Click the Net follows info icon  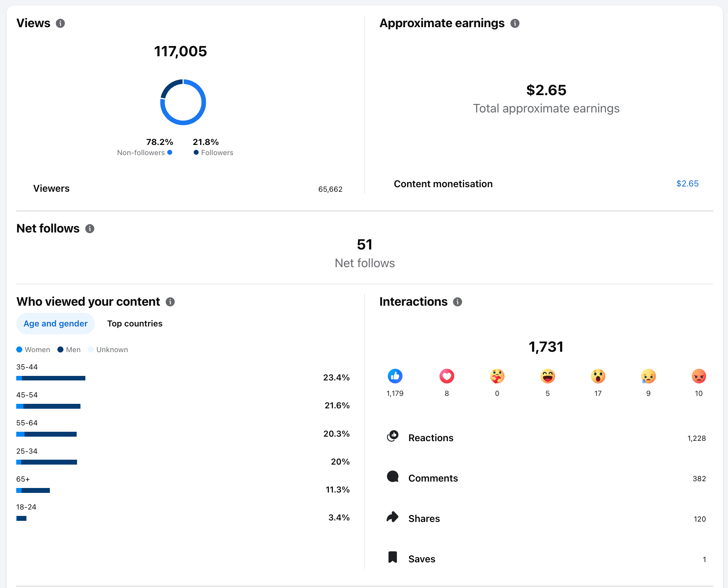(x=89, y=229)
